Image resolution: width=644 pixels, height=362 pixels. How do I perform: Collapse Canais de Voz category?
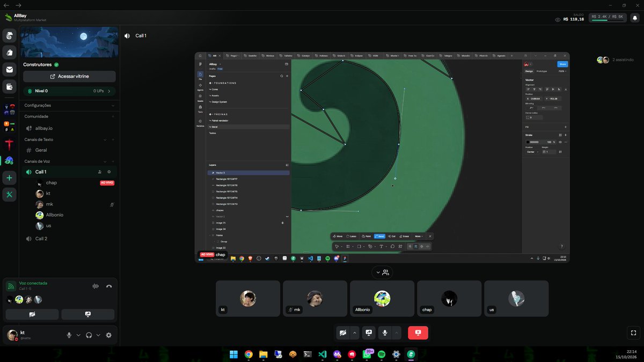coord(105,161)
